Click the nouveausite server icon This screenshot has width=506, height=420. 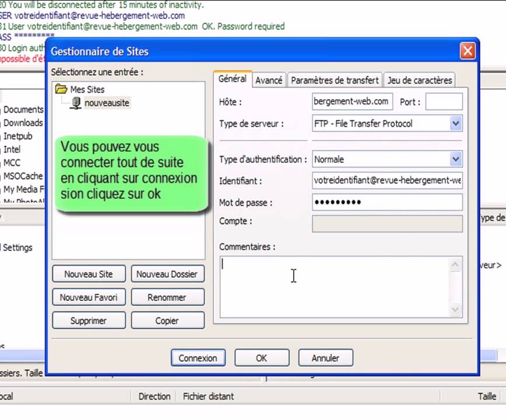point(76,103)
